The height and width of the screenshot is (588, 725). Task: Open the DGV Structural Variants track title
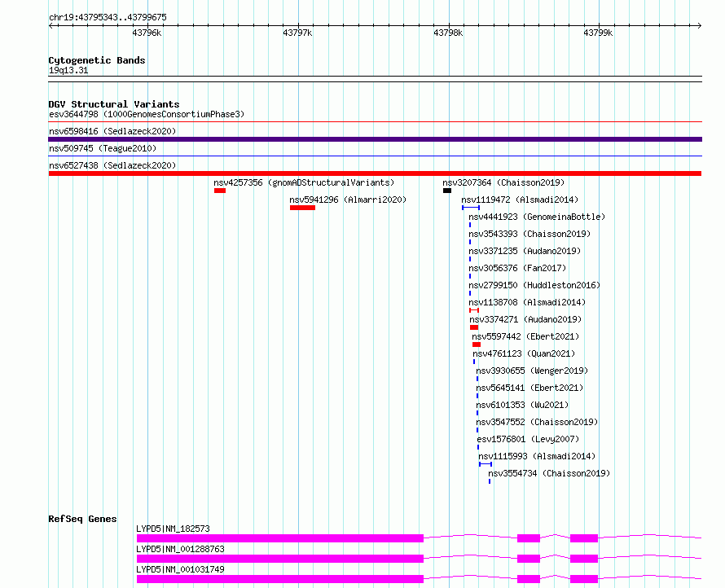(114, 104)
